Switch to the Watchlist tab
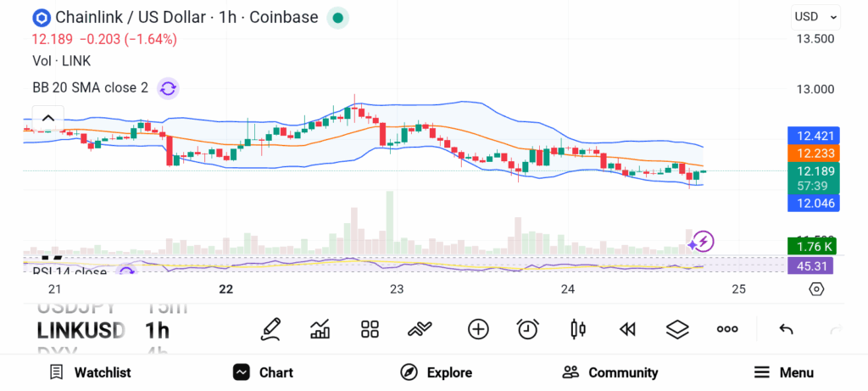Image resolution: width=868 pixels, height=391 pixels. click(90, 372)
